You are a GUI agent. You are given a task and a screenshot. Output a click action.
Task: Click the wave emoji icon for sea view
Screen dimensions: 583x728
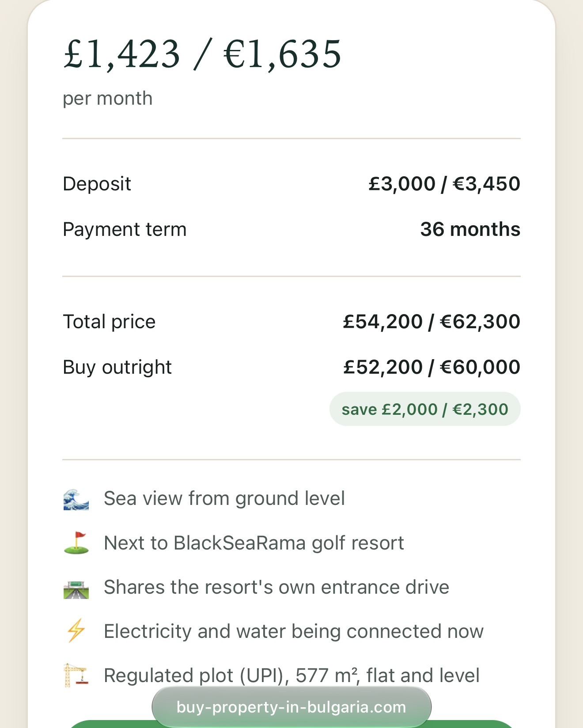(x=76, y=499)
